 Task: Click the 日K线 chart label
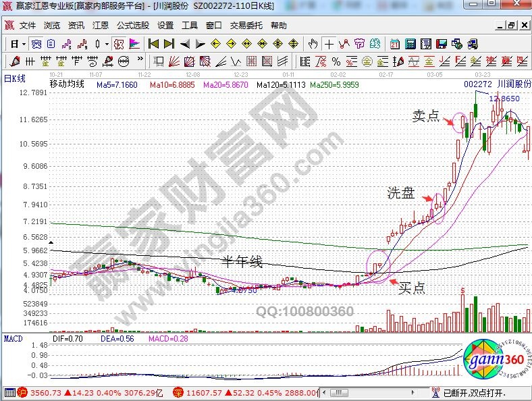14,78
